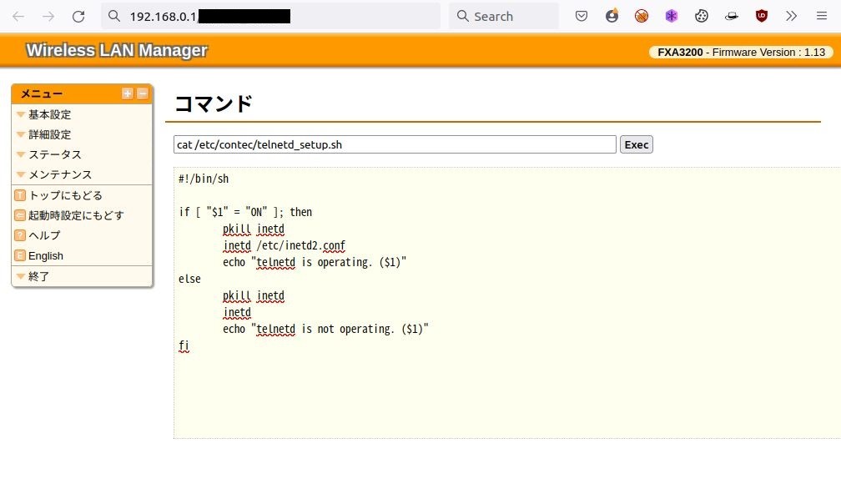Expand the 基本設定 menu section

tap(49, 114)
